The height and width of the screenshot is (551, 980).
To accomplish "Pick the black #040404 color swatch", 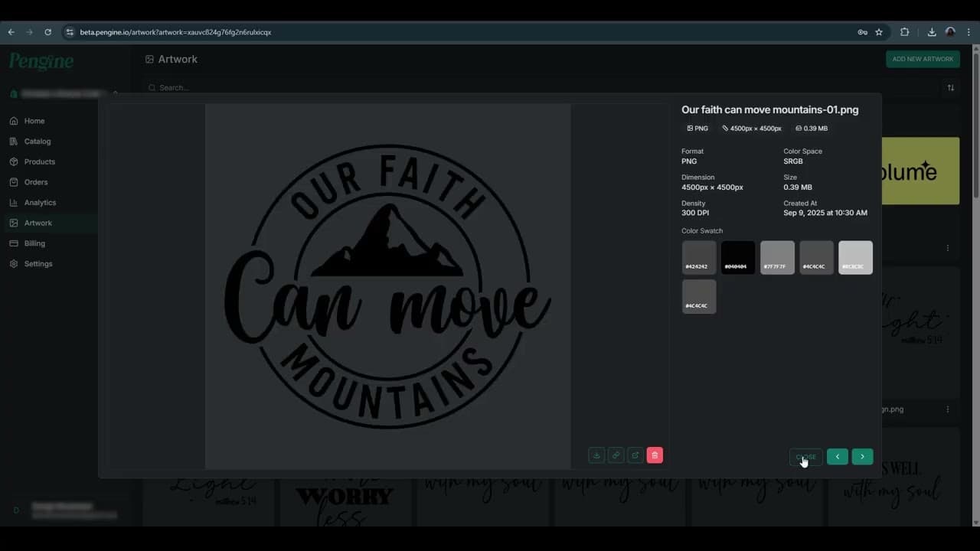I will (x=738, y=257).
